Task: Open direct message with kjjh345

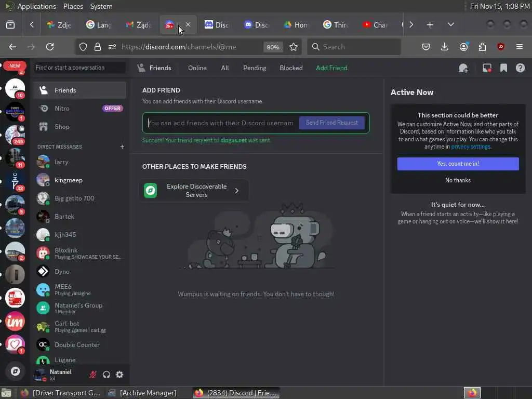Action: pos(79,235)
